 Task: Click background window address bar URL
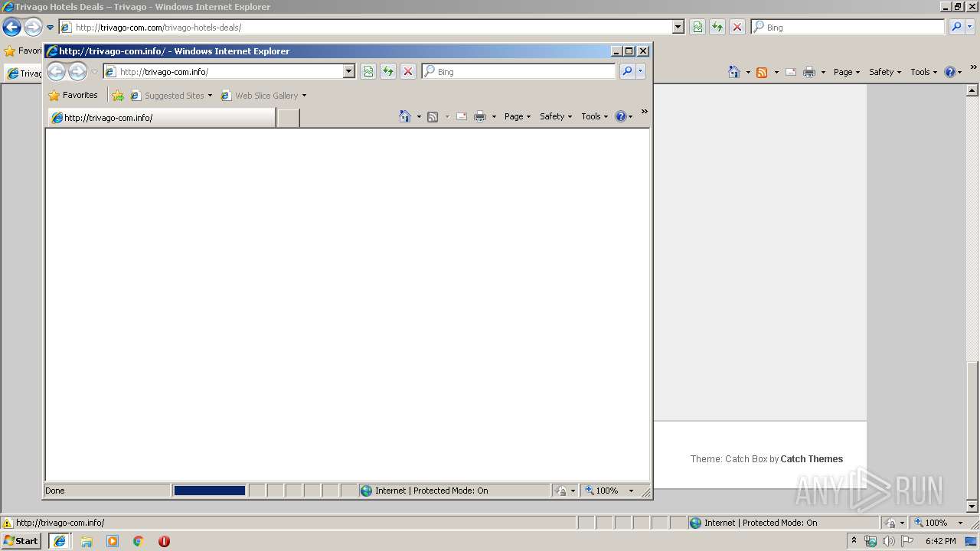coord(158,28)
